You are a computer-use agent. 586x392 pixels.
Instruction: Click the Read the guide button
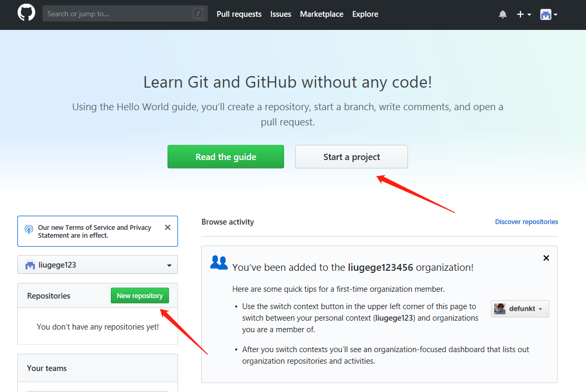click(x=226, y=157)
